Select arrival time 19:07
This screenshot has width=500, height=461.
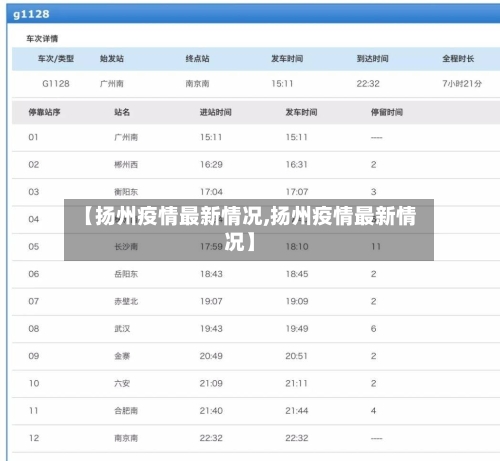pyautogui.click(x=211, y=301)
